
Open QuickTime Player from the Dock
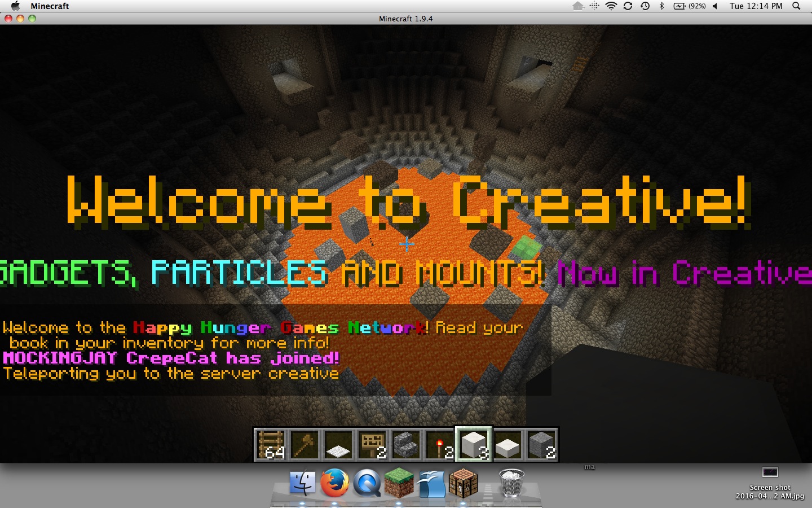[367, 483]
